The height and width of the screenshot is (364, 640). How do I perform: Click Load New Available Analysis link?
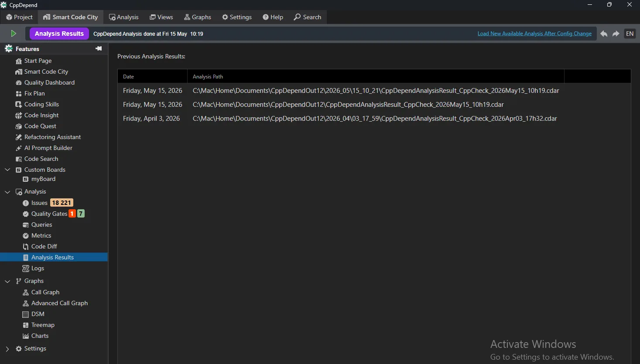[x=534, y=34]
